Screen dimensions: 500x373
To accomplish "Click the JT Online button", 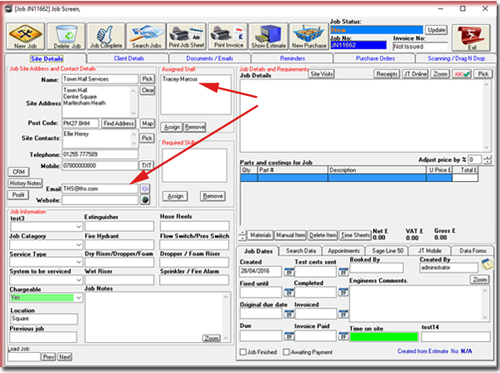I will coord(415,74).
